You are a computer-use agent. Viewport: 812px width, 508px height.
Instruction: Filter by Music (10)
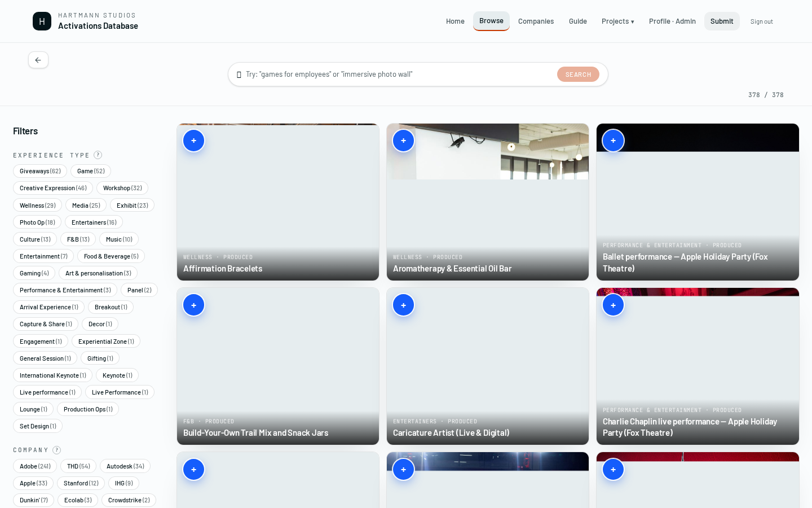(119, 239)
